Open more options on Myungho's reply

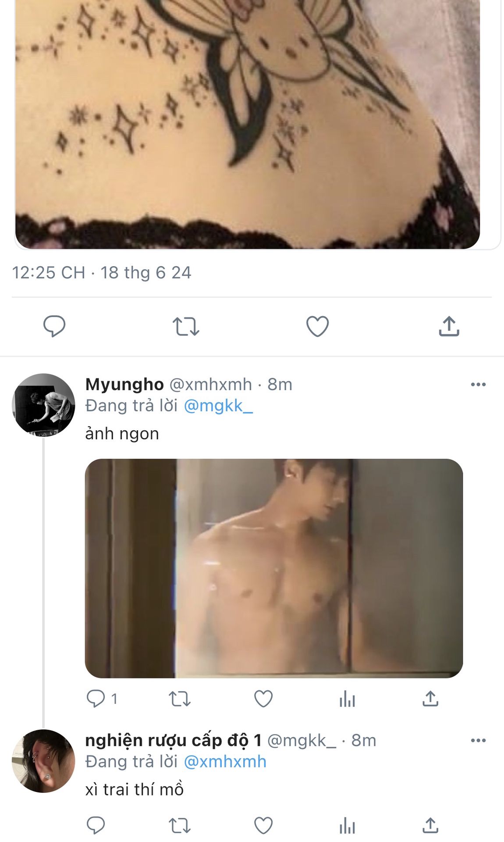click(x=478, y=385)
